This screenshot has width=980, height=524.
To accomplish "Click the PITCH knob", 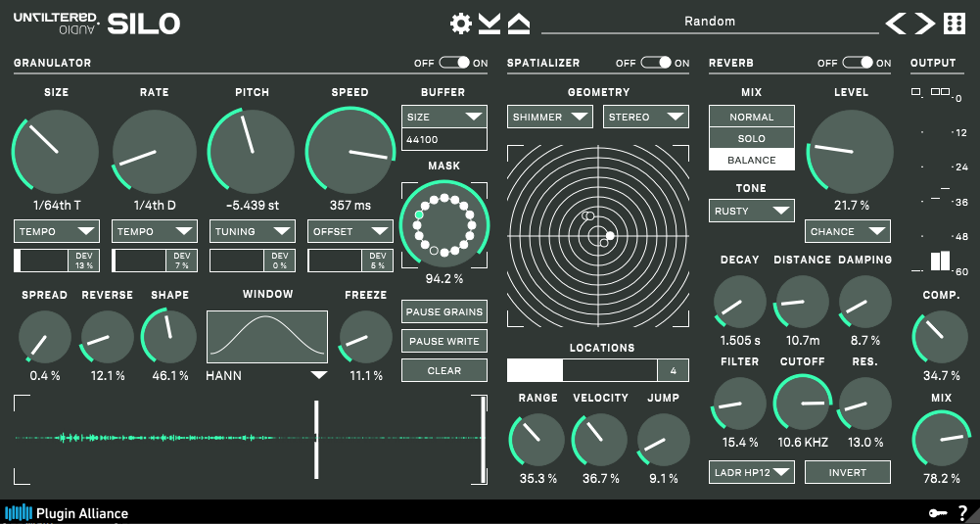I will click(x=252, y=151).
